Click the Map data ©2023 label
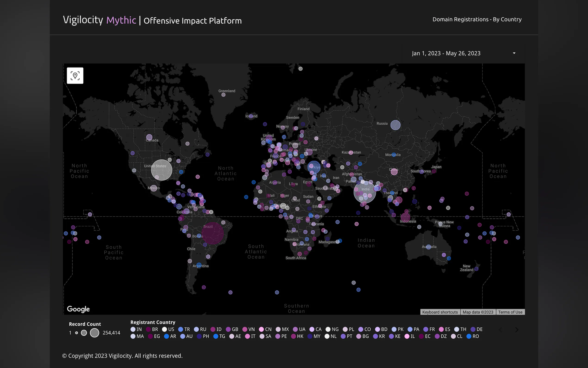588x368 pixels. [x=478, y=312]
